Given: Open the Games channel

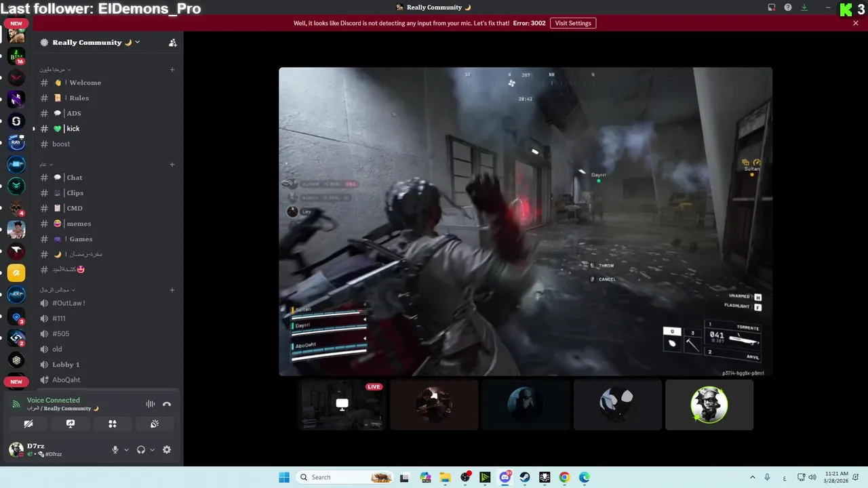Looking at the screenshot, I should [x=107, y=239].
